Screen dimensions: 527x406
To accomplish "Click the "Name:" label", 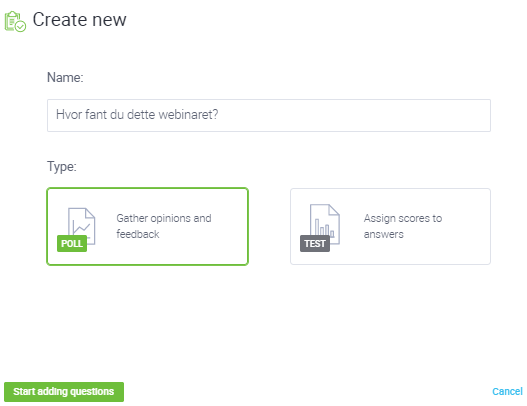I will [65, 77].
